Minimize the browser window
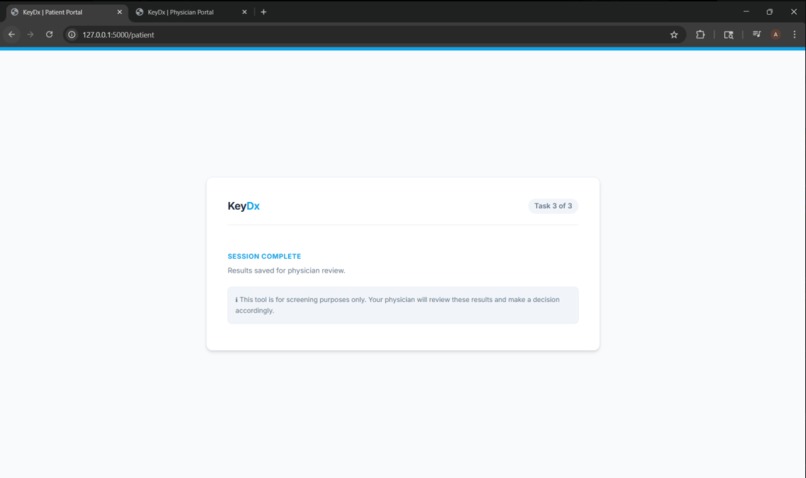Screen dimensions: 806x478 (x=746, y=11)
